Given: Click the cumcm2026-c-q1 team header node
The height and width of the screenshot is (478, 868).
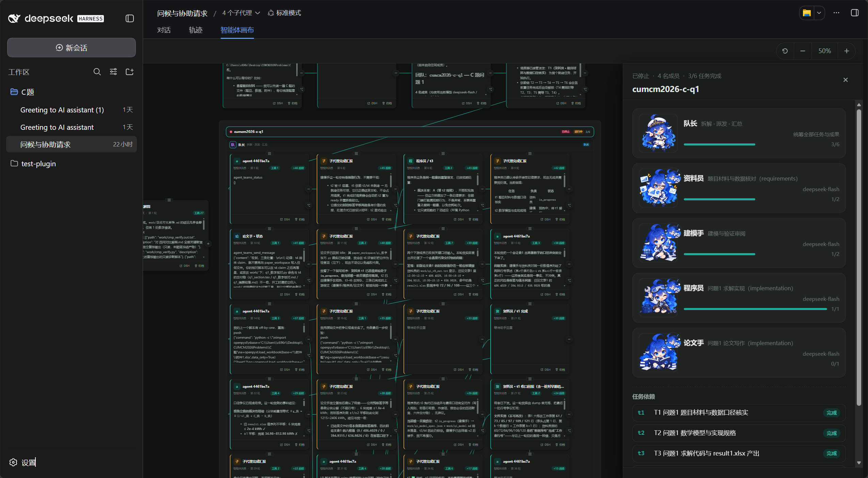Looking at the screenshot, I should tap(410, 132).
